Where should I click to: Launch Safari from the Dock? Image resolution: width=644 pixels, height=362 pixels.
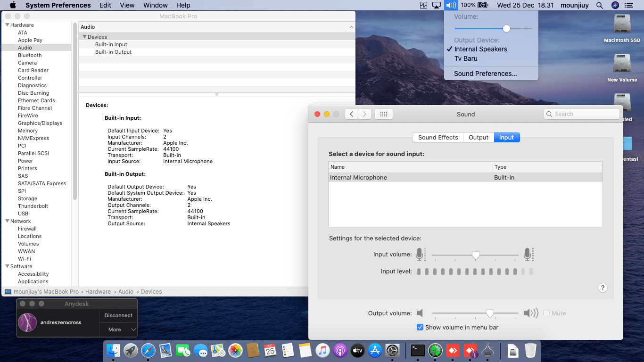coord(148,350)
